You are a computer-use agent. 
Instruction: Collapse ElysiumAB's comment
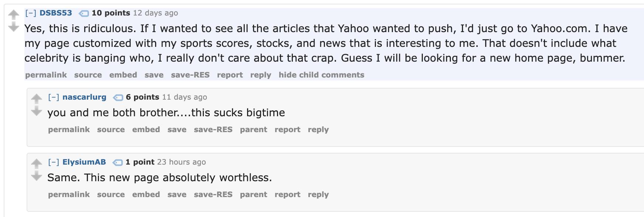[55, 162]
